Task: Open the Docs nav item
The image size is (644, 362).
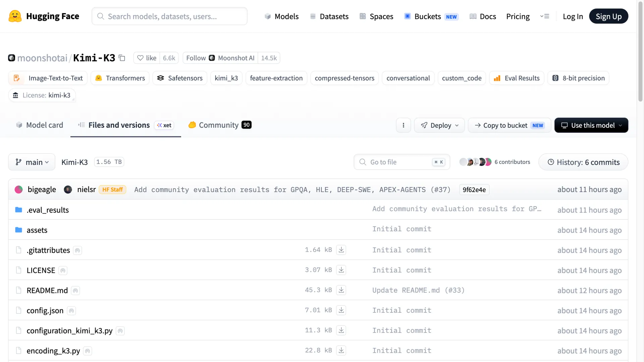Action: coord(483,16)
